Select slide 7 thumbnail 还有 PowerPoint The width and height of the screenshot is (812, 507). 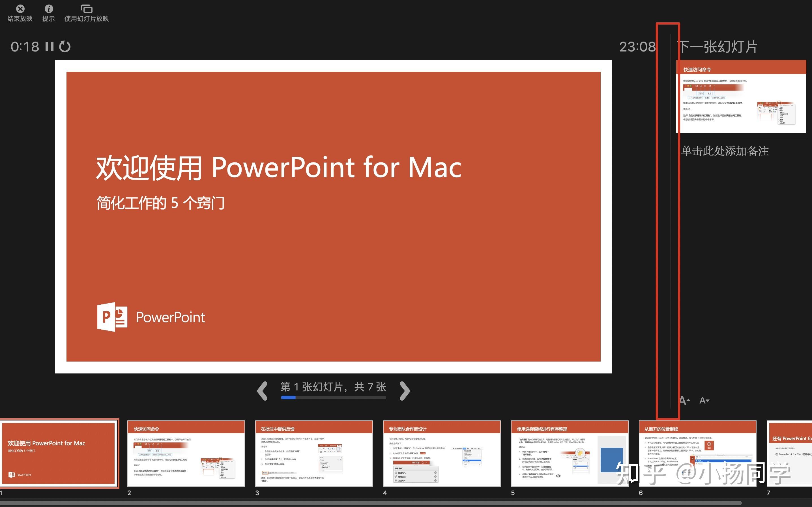point(789,453)
